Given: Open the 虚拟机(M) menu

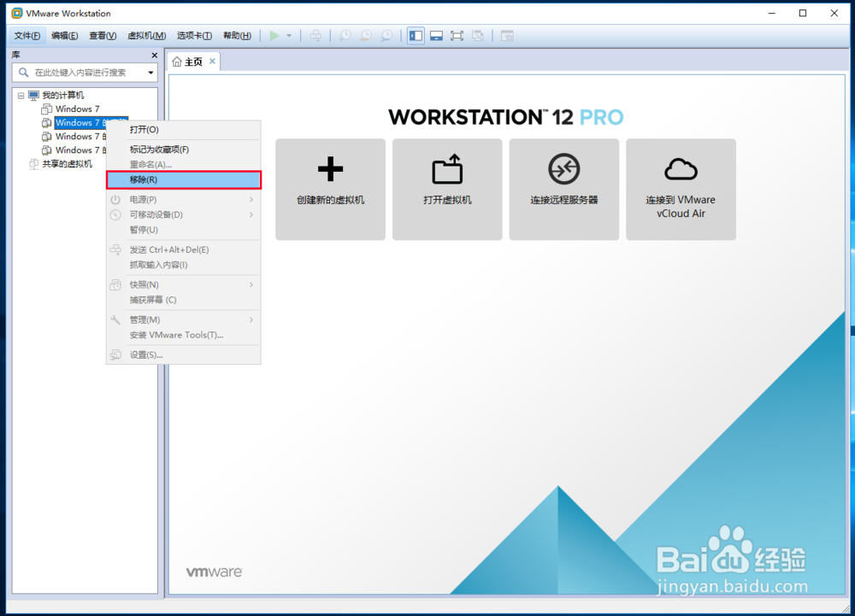Looking at the screenshot, I should point(147,36).
